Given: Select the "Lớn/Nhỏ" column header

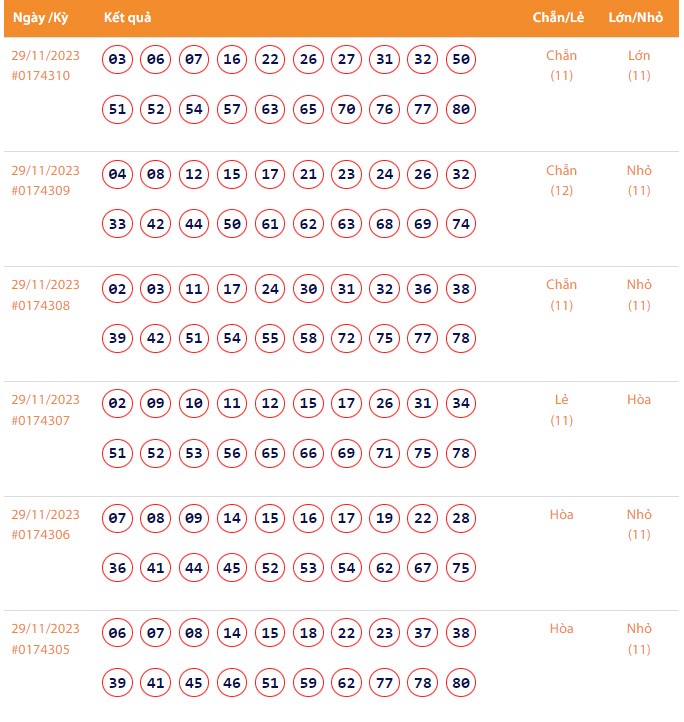Looking at the screenshot, I should coord(636,18).
